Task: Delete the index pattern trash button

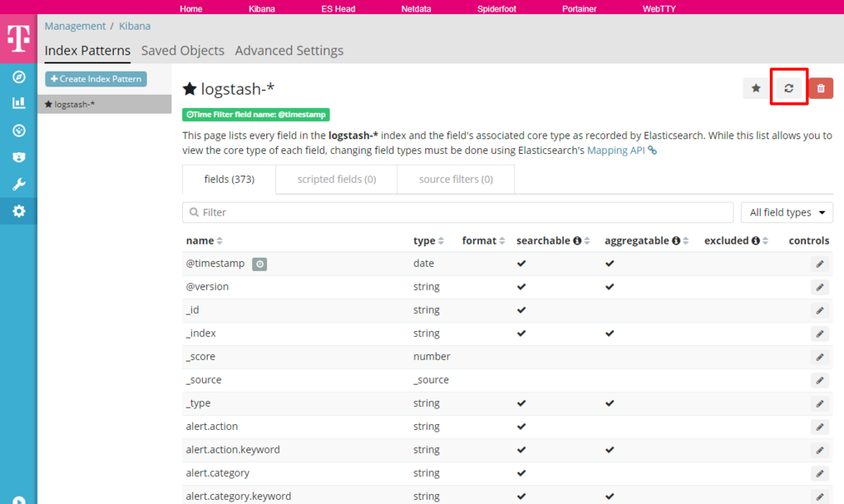Action: (821, 88)
